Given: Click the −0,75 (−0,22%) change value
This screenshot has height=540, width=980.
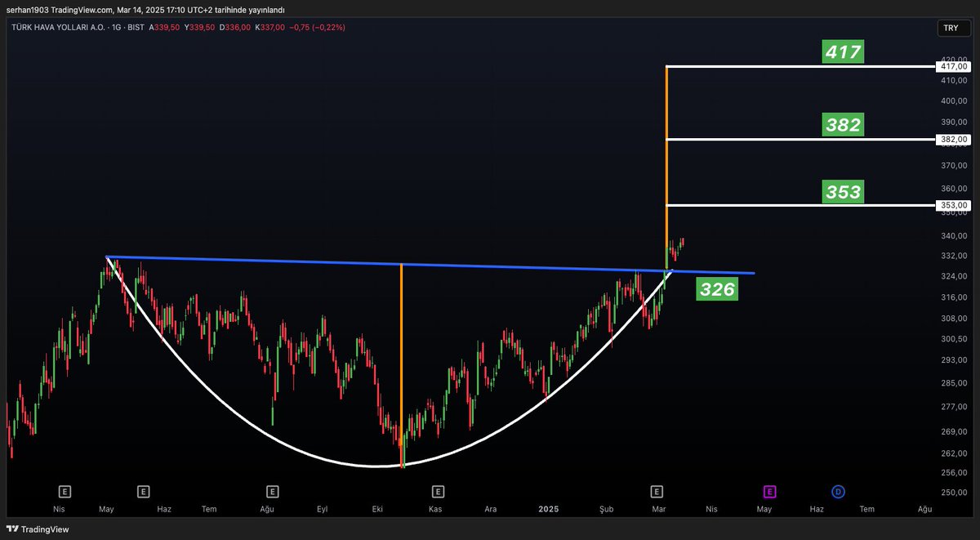Looking at the screenshot, I should (318, 27).
